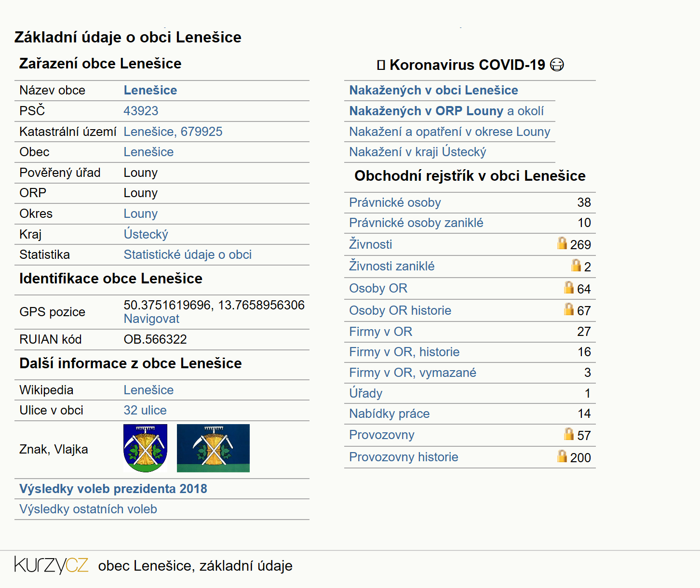
Task: Open the Živnosti zaniklé link
Action: [x=392, y=266]
